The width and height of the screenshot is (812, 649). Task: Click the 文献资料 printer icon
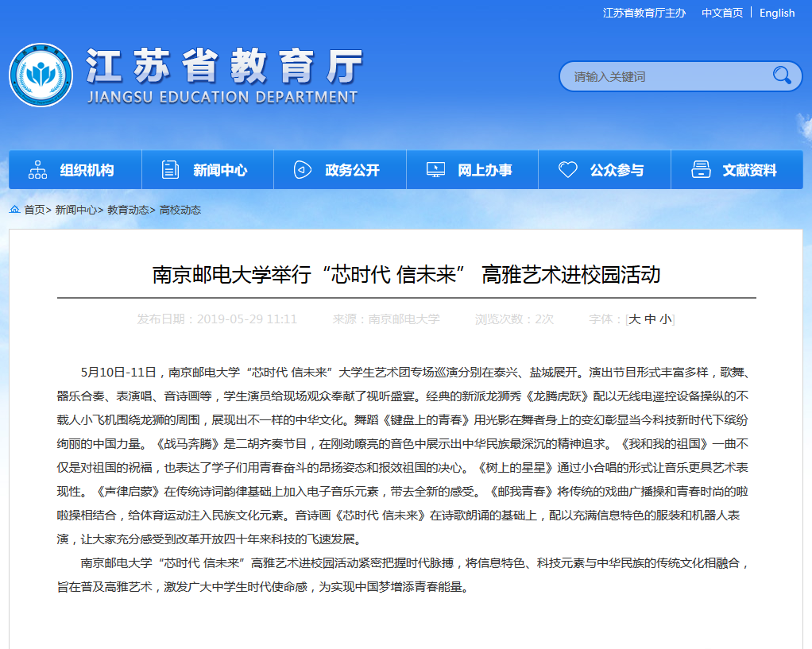tap(701, 170)
